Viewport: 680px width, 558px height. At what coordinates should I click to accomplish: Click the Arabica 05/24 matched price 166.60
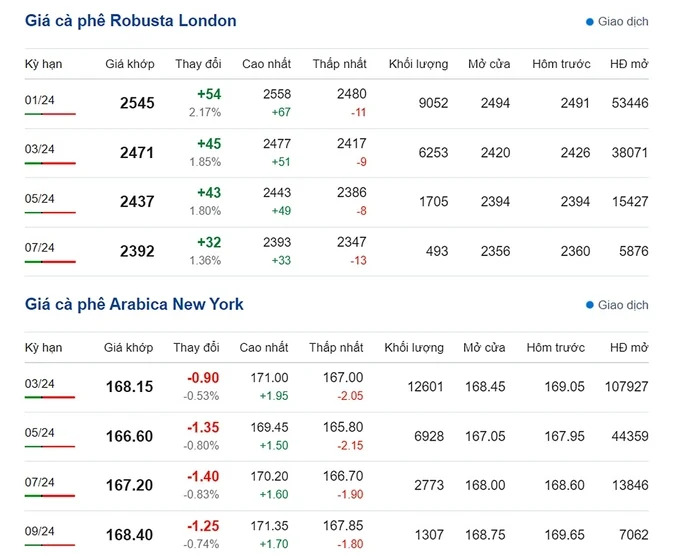point(129,436)
